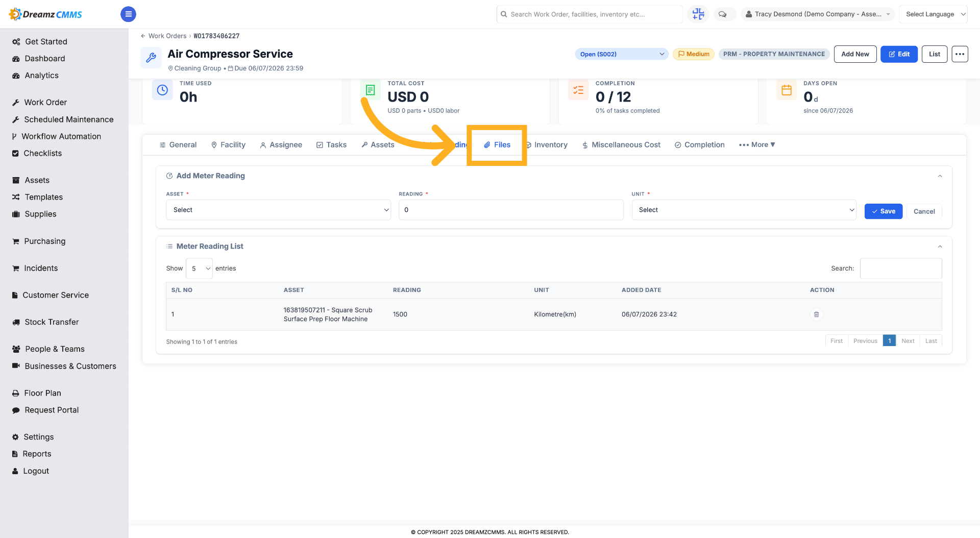Open the Open (S002) status dropdown
Viewport: 980px width, 538px height.
[622, 54]
